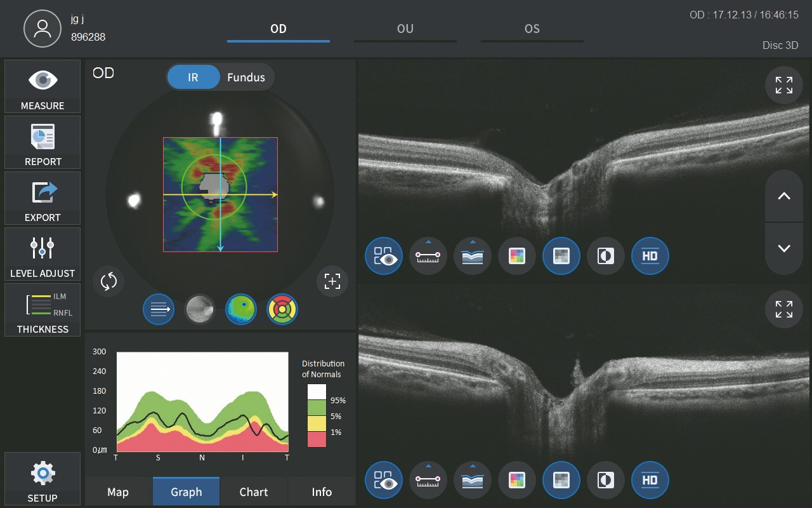Image resolution: width=812 pixels, height=508 pixels.
Task: Toggle contrast invert on bottom B-scan
Action: 606,480
